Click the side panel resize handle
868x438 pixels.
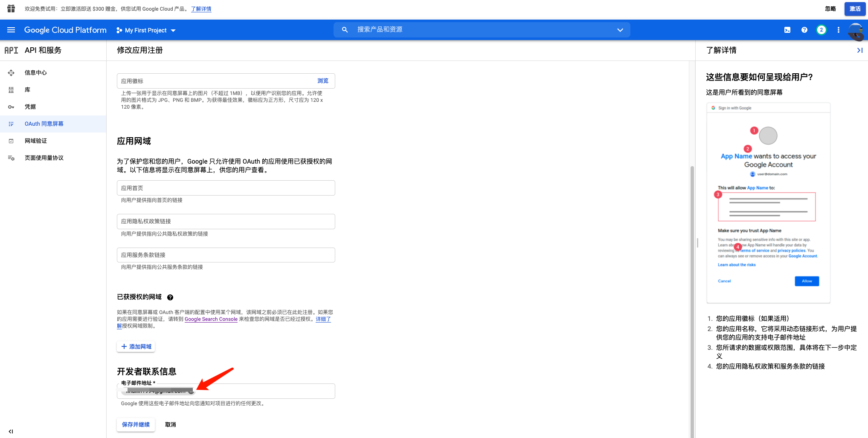click(x=697, y=243)
